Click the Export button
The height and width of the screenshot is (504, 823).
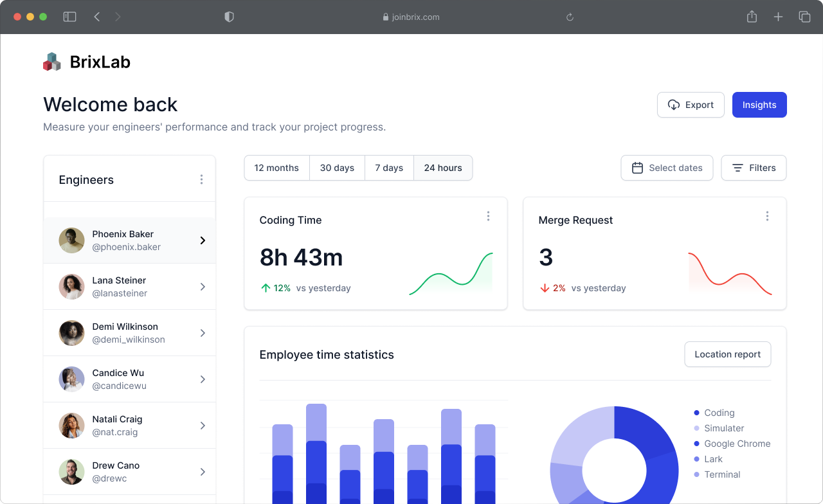691,105
